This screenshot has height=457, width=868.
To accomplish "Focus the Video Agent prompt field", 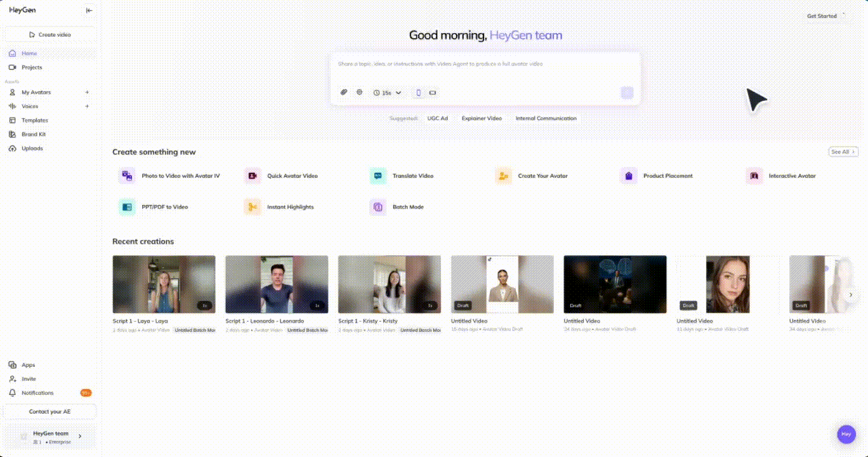I will coord(485,64).
